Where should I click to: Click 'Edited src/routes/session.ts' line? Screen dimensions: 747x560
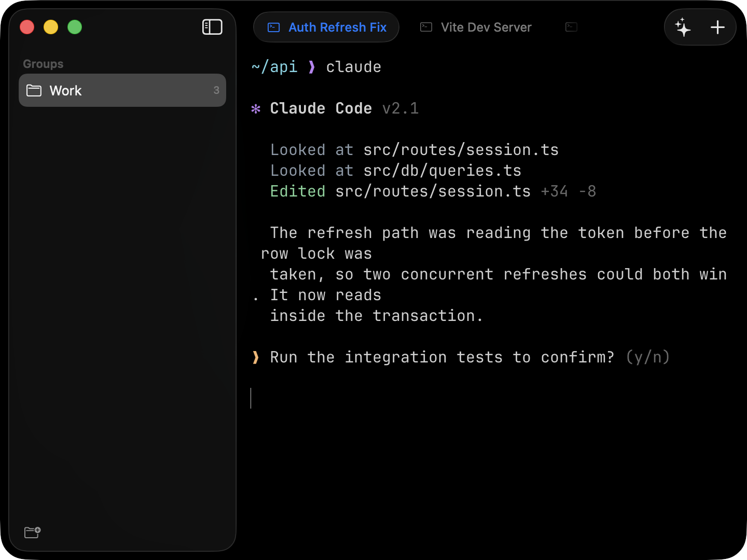400,191
